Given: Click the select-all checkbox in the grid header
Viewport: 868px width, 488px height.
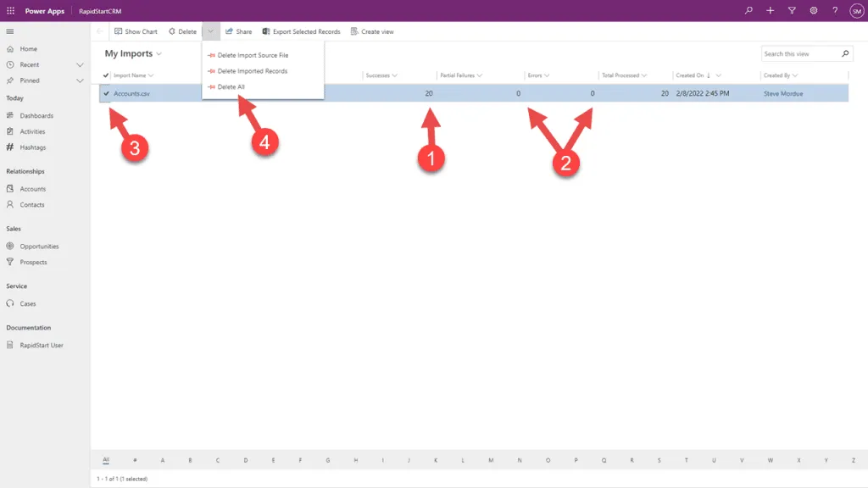Looking at the screenshot, I should coord(106,75).
